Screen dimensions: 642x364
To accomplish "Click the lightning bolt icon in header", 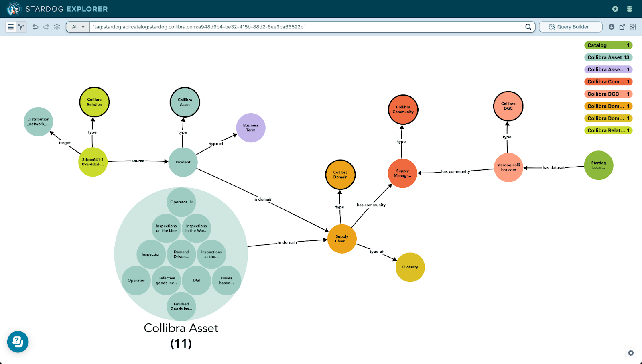I will point(615,9).
